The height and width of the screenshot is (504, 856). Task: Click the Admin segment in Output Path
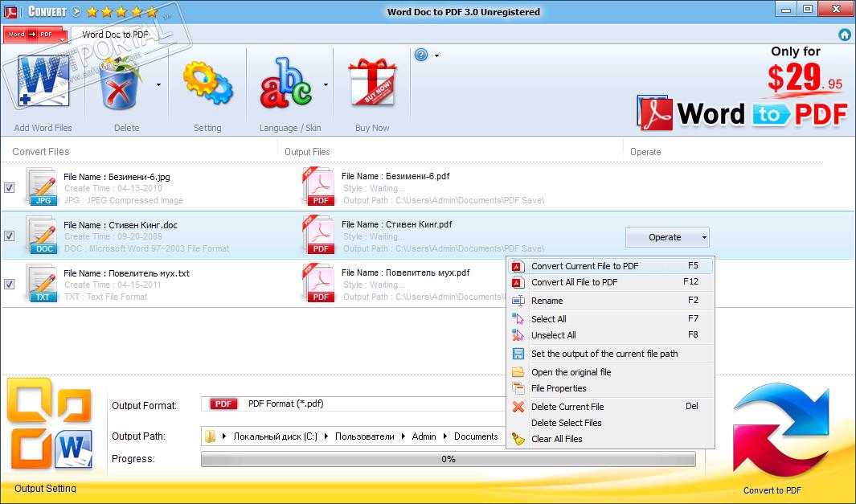(424, 436)
